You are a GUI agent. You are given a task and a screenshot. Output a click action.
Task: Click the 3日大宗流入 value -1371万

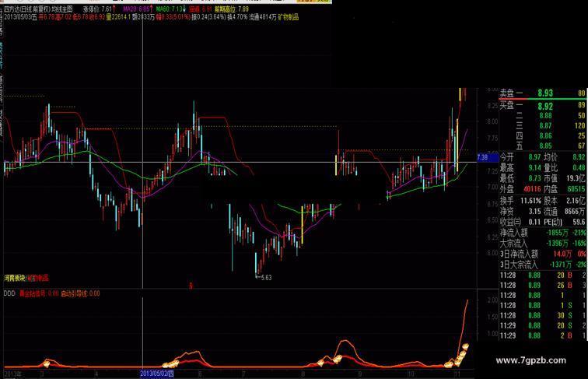pos(560,265)
